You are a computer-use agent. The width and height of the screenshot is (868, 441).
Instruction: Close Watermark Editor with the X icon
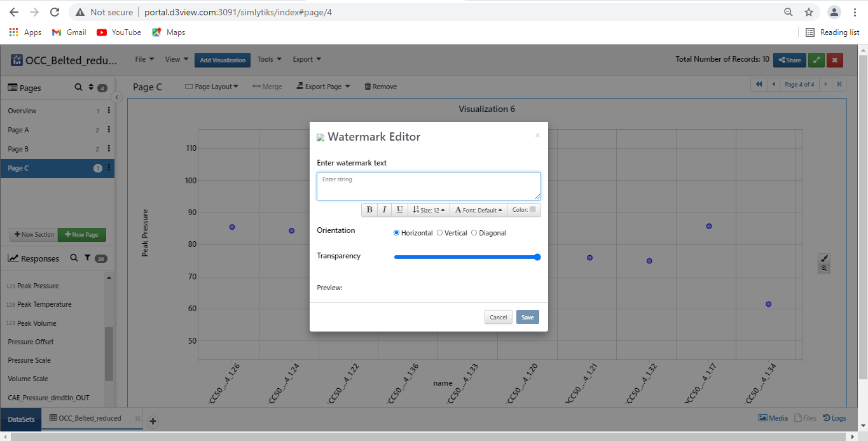click(x=537, y=135)
